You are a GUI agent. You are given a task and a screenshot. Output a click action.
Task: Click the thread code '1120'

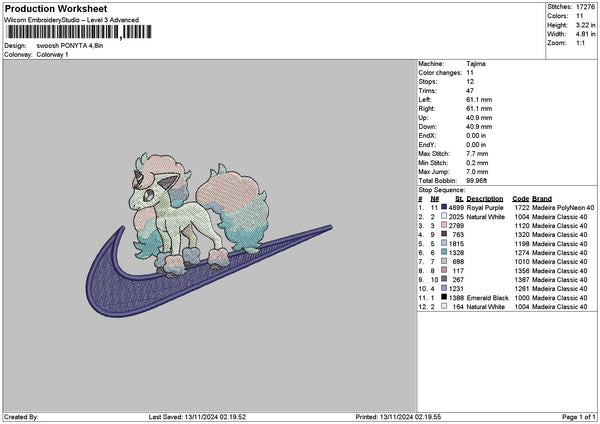pyautogui.click(x=522, y=226)
